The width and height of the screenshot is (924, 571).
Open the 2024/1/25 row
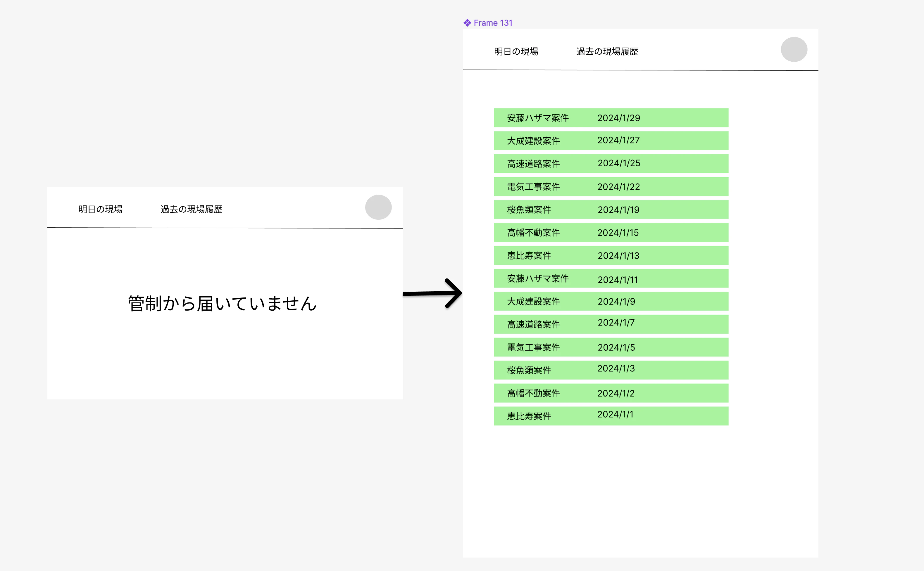[611, 164]
